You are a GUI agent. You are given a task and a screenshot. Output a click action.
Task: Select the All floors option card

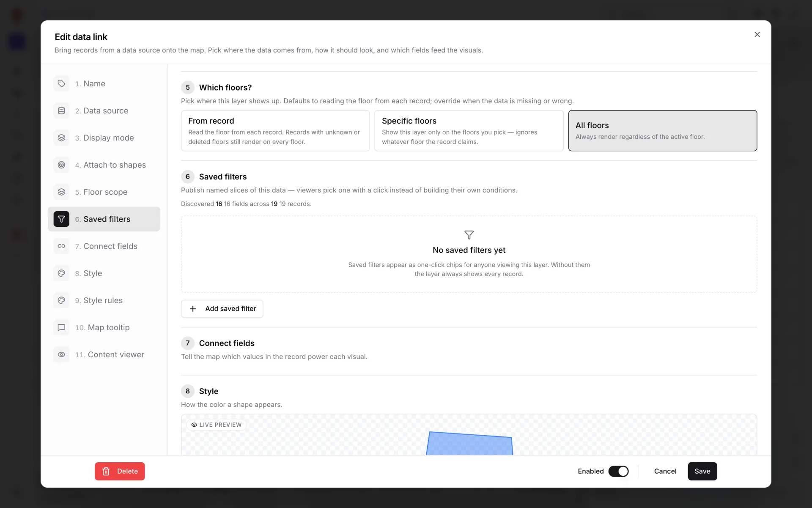[663, 131]
